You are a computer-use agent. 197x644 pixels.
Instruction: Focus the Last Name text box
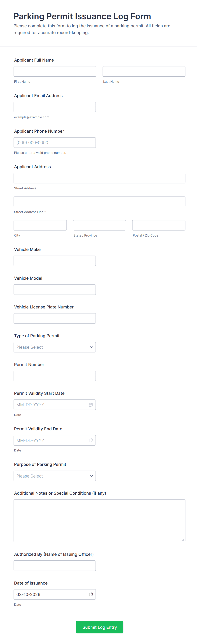144,72
